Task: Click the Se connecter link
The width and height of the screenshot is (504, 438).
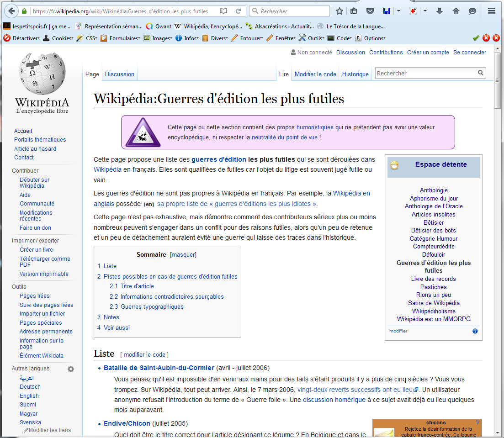Action: 470,53
